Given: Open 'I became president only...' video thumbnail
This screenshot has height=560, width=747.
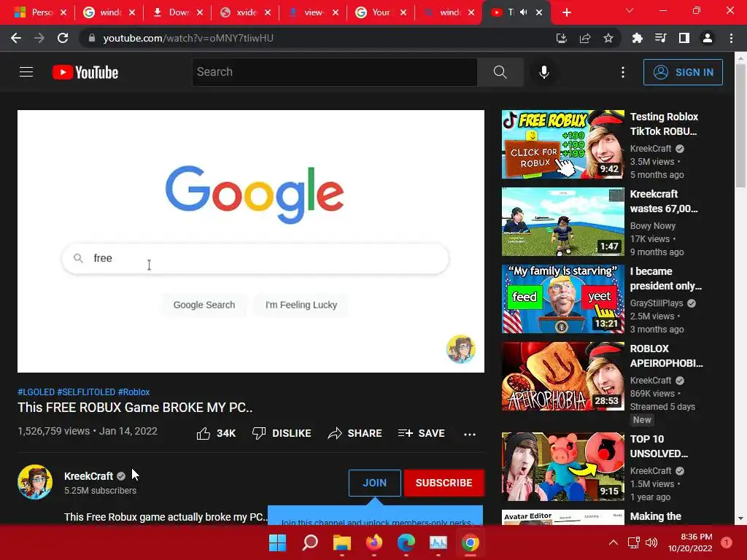Looking at the screenshot, I should 562,299.
